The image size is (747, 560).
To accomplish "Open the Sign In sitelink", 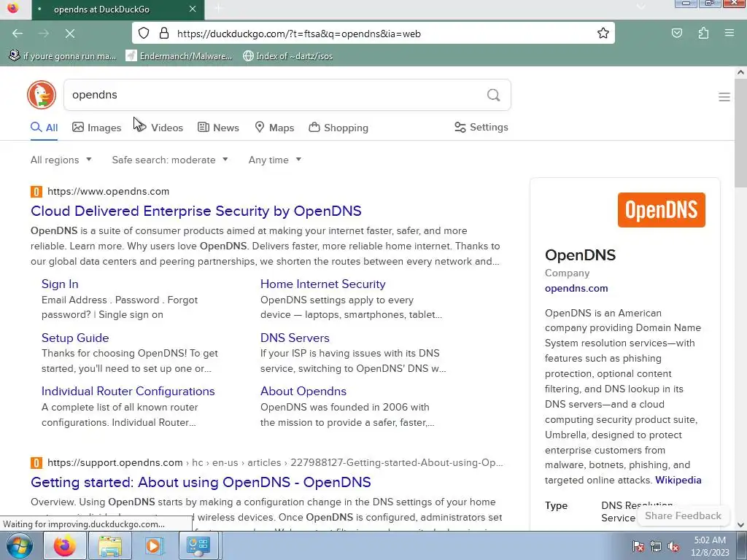I will point(60,284).
